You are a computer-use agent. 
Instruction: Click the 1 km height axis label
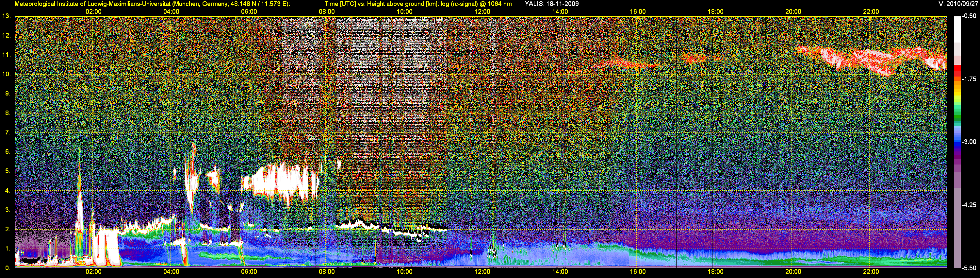point(8,248)
